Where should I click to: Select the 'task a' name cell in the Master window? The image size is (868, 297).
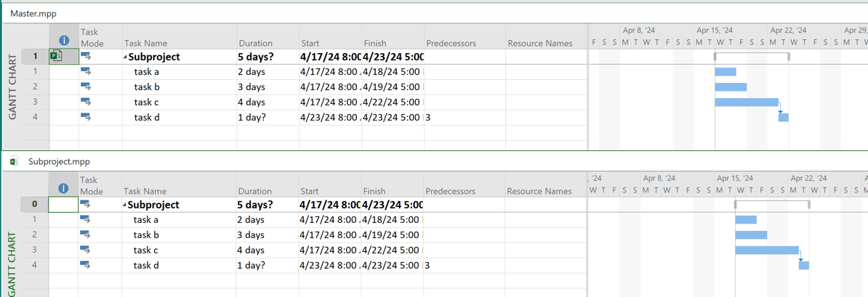pyautogui.click(x=180, y=72)
